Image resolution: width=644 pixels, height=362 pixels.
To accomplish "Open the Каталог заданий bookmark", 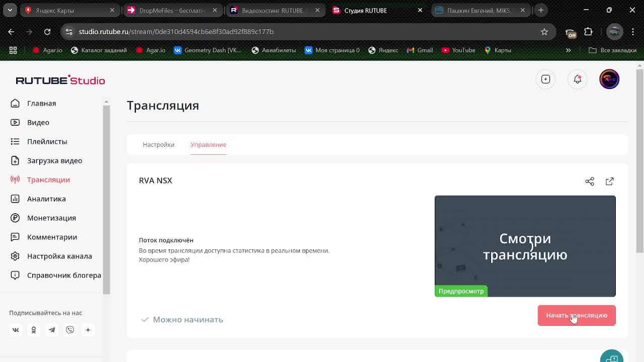I will coord(99,50).
